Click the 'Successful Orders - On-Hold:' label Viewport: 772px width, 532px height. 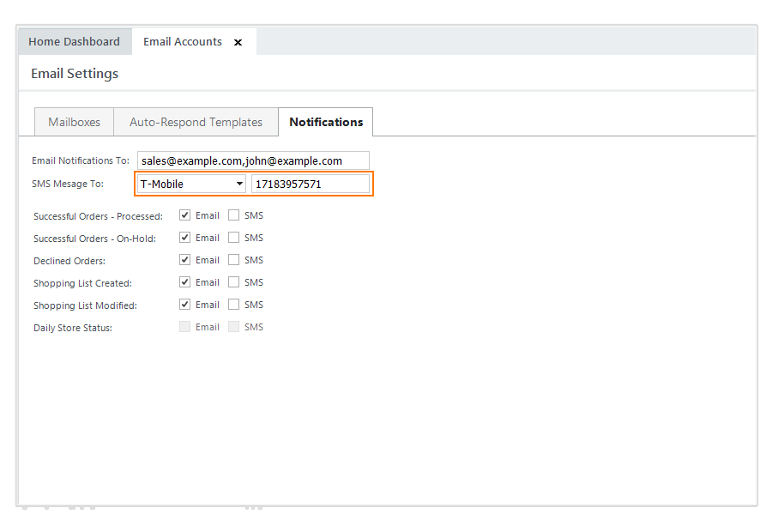point(94,239)
